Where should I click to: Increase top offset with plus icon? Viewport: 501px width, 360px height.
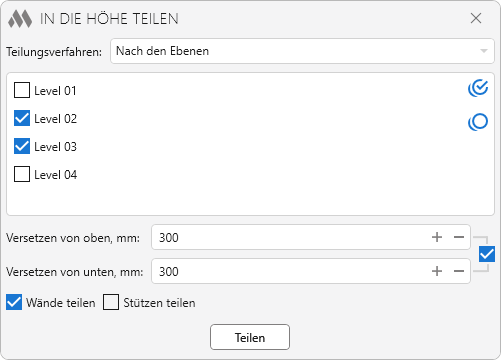[x=437, y=237]
